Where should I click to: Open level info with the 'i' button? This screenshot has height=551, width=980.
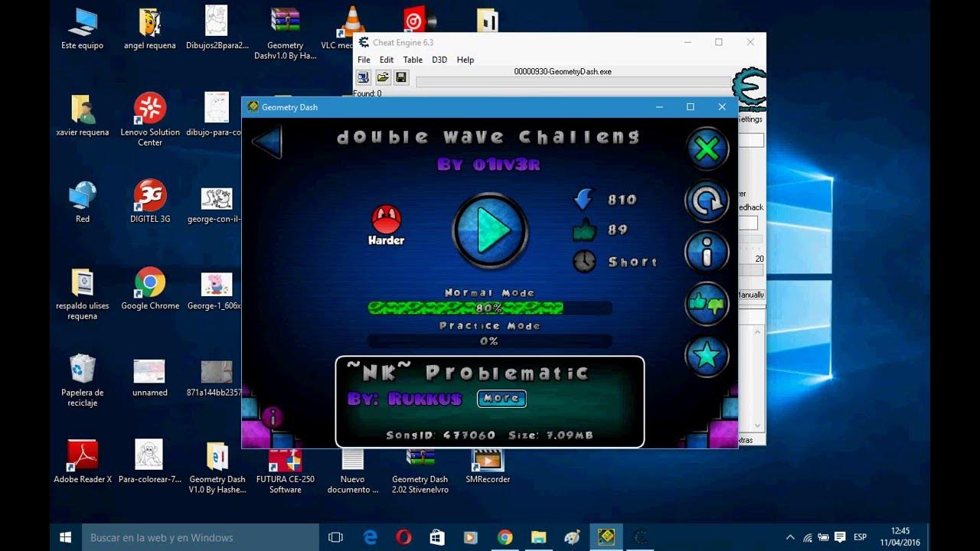click(707, 252)
